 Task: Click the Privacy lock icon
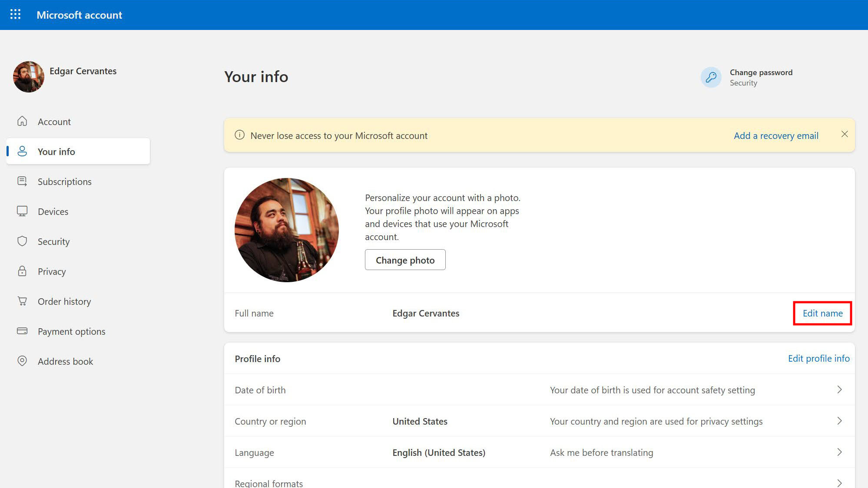[x=22, y=271]
